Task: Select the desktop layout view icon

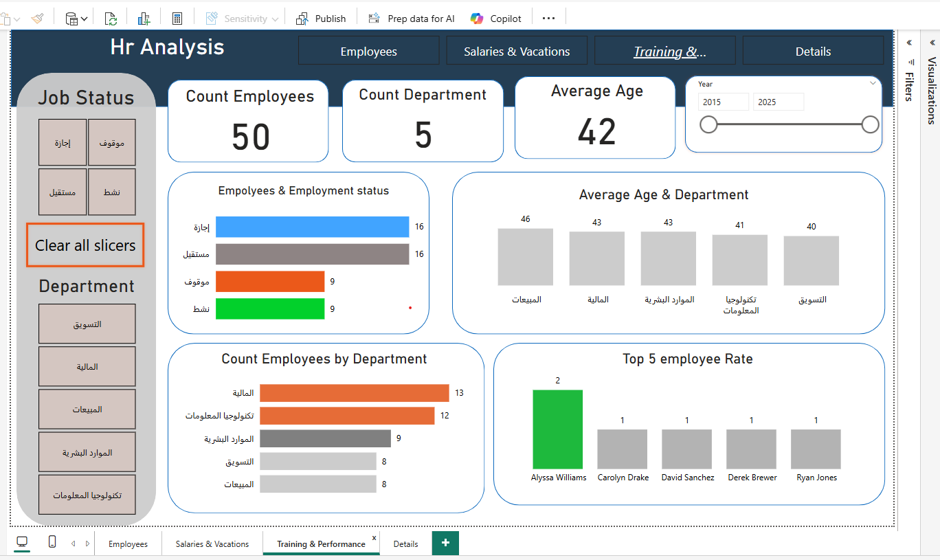Action: click(x=22, y=543)
